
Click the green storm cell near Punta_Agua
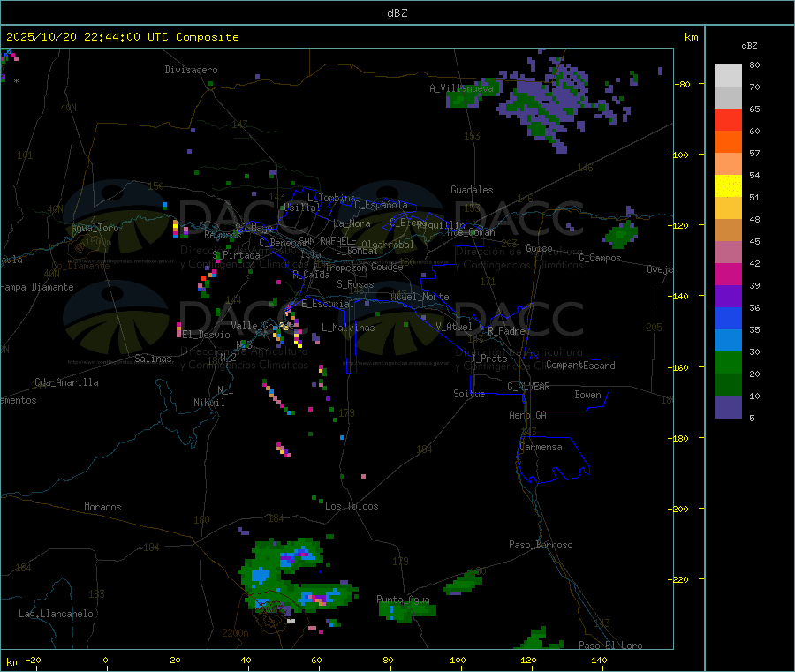coord(405,611)
